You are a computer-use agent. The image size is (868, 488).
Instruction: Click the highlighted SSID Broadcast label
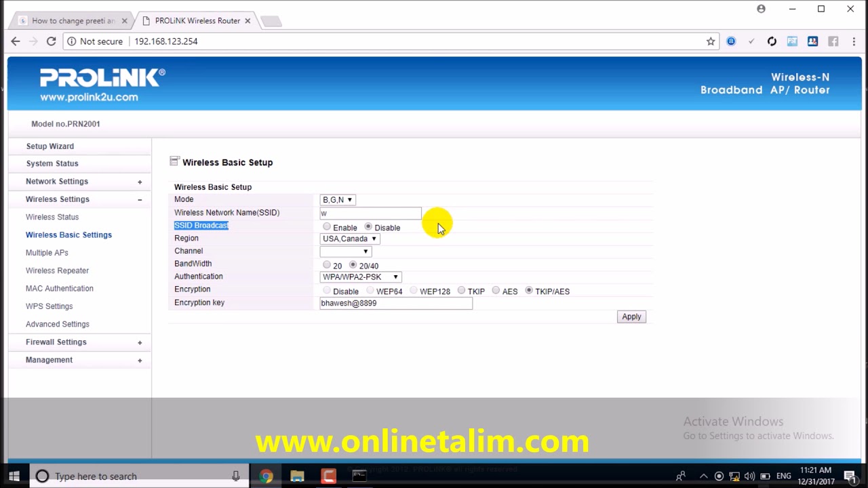201,226
